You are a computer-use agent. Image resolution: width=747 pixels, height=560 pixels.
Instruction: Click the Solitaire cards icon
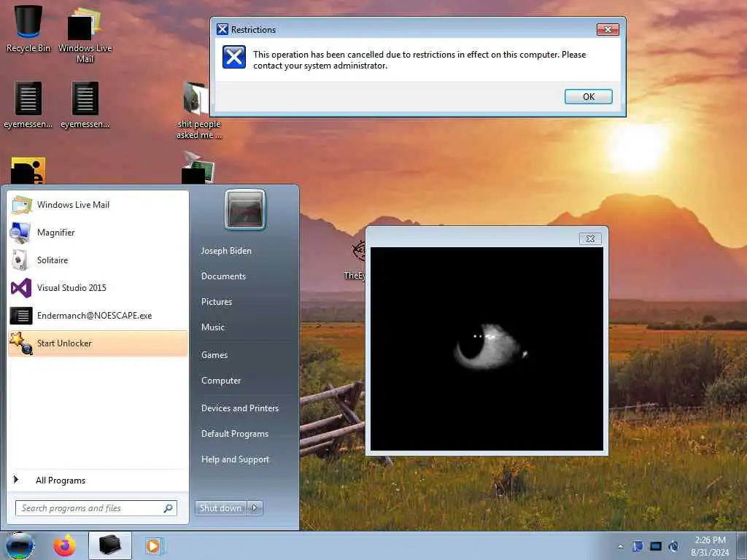[x=20, y=260]
